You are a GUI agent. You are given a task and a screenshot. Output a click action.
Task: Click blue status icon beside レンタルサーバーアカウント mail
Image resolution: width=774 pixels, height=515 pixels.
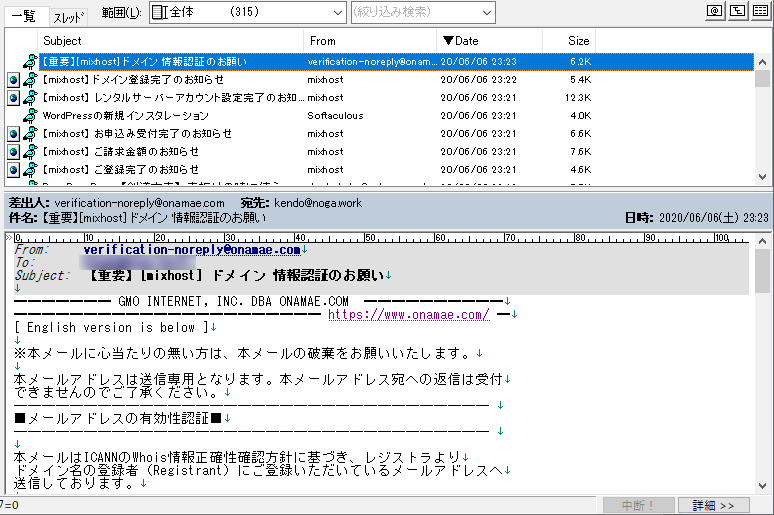pyautogui.click(x=14, y=97)
